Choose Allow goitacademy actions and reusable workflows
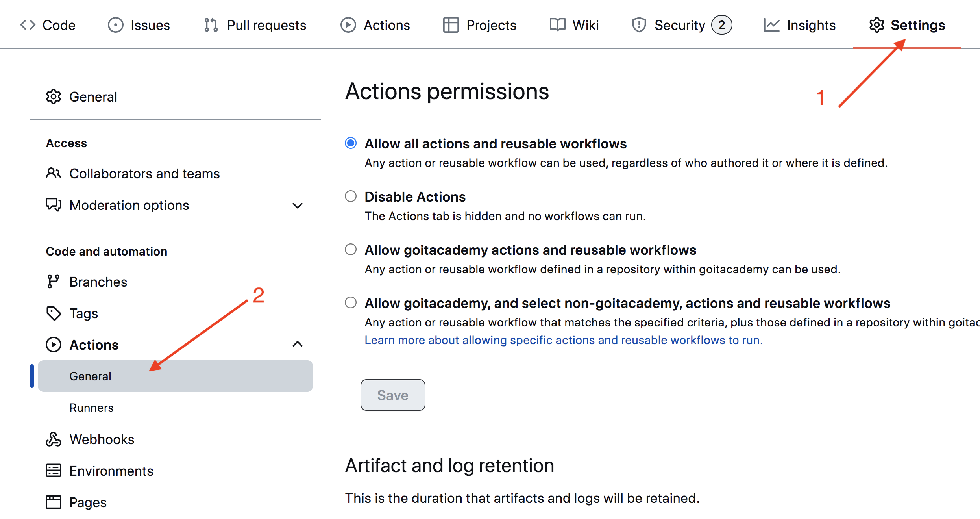980x519 pixels. coord(350,249)
